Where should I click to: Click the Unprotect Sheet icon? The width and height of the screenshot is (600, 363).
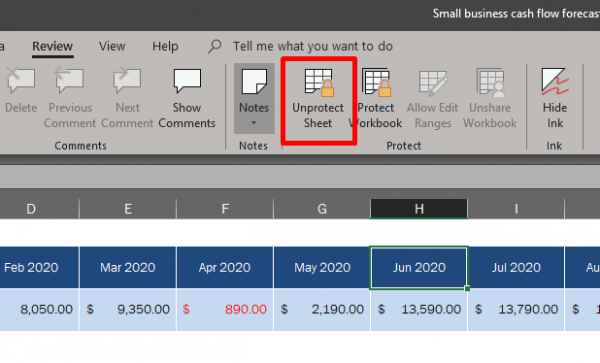pos(318,99)
